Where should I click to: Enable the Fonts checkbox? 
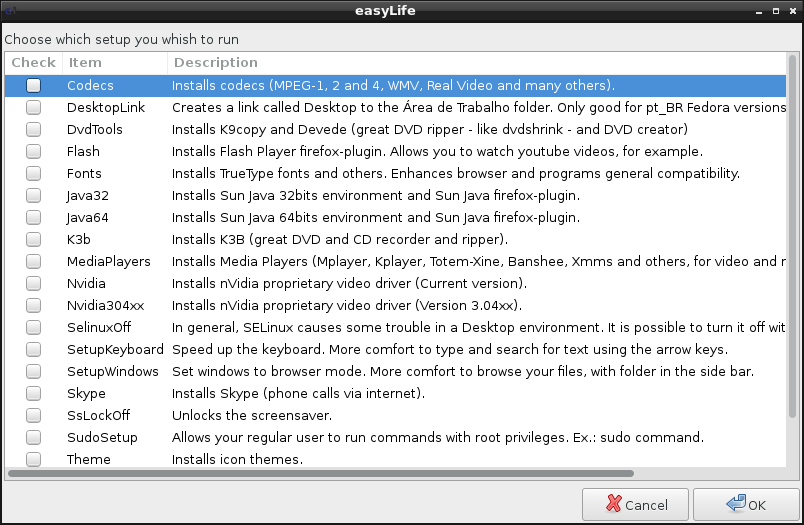(x=33, y=173)
